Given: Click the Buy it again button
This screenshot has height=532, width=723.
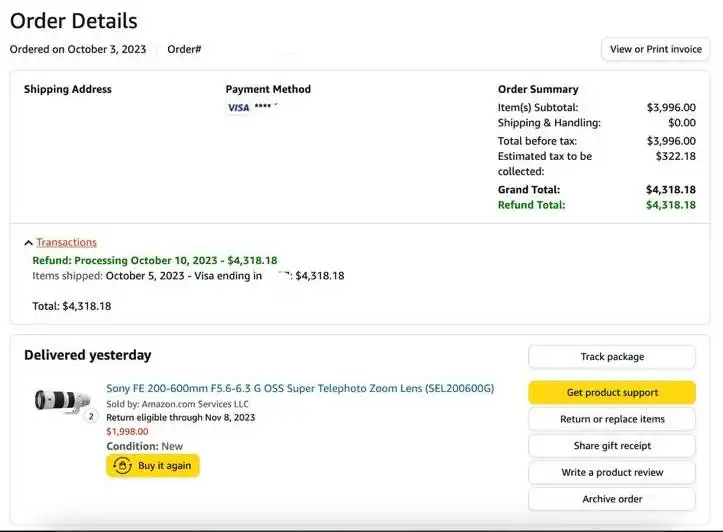Looking at the screenshot, I should 153,466.
